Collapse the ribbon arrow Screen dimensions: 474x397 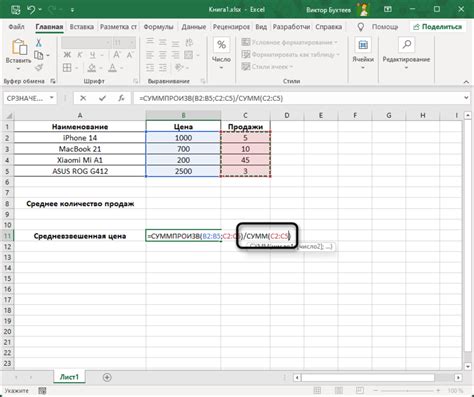(466, 81)
